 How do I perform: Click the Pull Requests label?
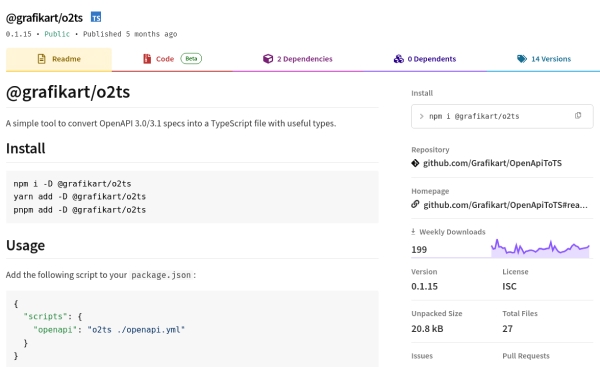(x=526, y=356)
